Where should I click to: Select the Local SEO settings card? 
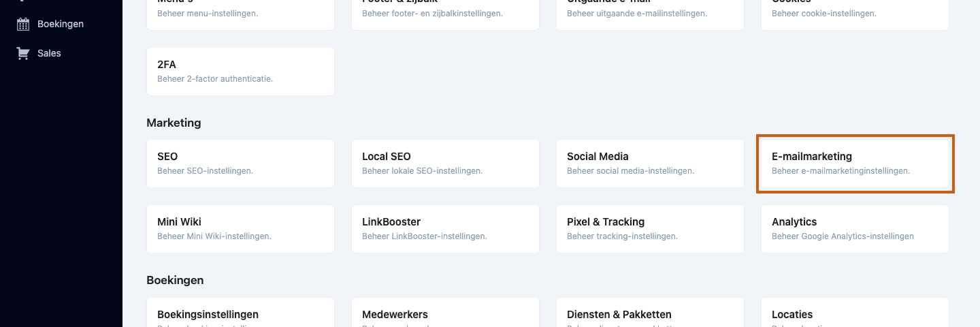pos(445,163)
